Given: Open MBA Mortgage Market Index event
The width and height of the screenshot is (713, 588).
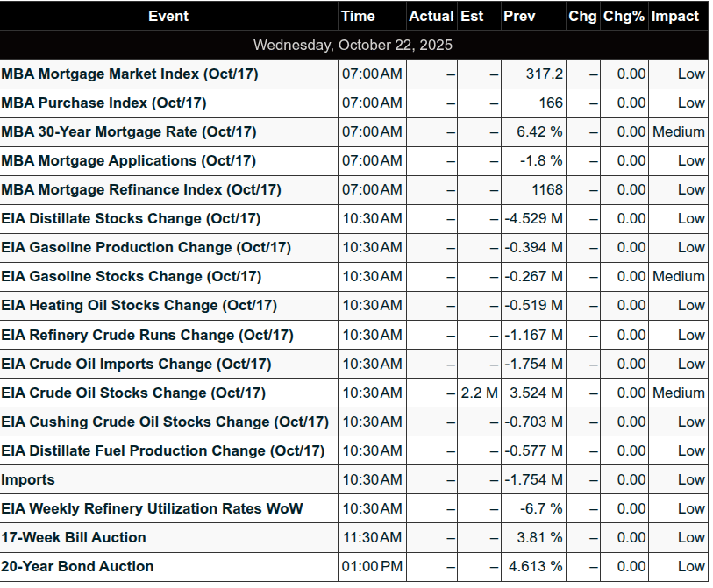Looking at the screenshot, I should pyautogui.click(x=130, y=74).
